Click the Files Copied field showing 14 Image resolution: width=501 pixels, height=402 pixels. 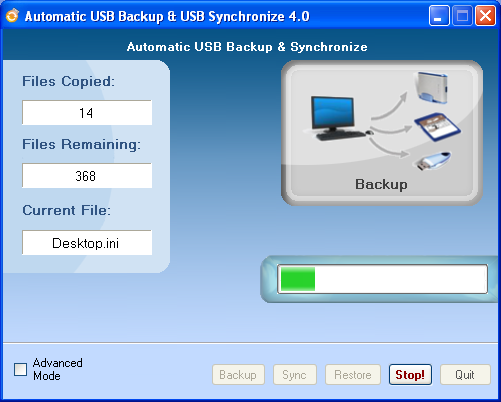point(87,113)
